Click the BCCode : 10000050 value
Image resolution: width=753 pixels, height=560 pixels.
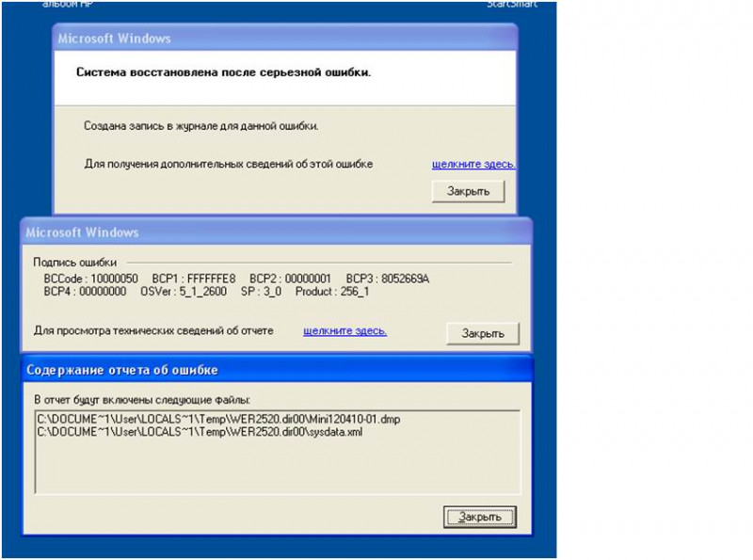90,279
